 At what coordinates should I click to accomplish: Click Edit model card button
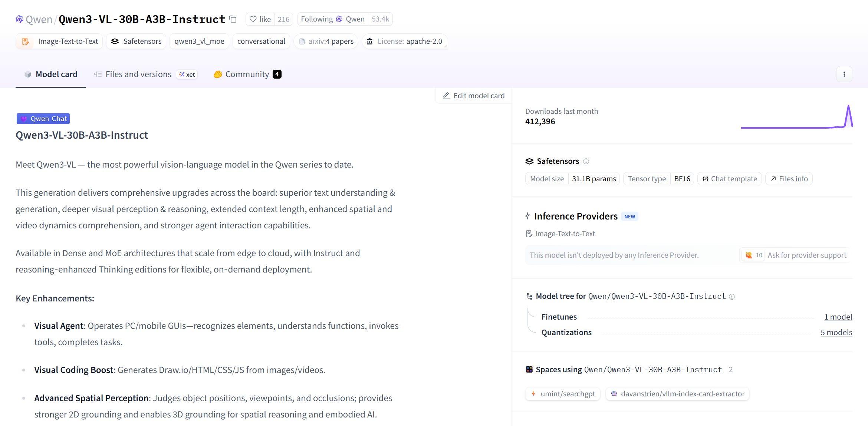point(474,96)
